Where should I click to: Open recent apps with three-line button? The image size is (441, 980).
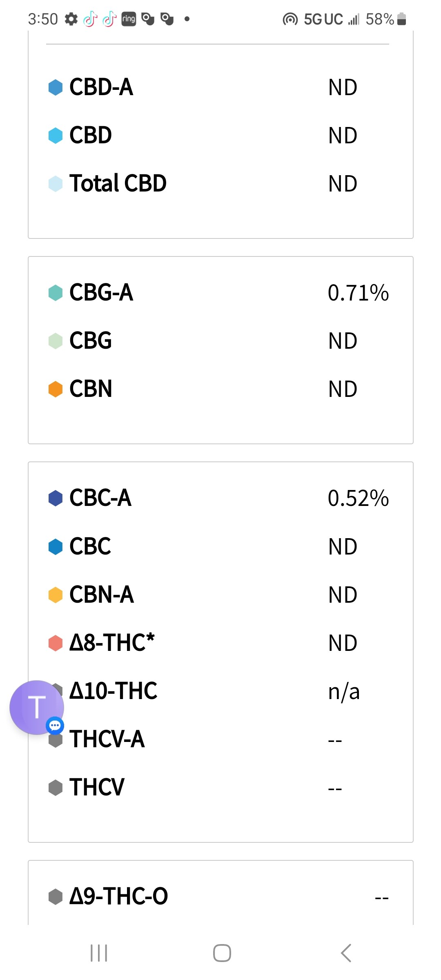[99, 953]
